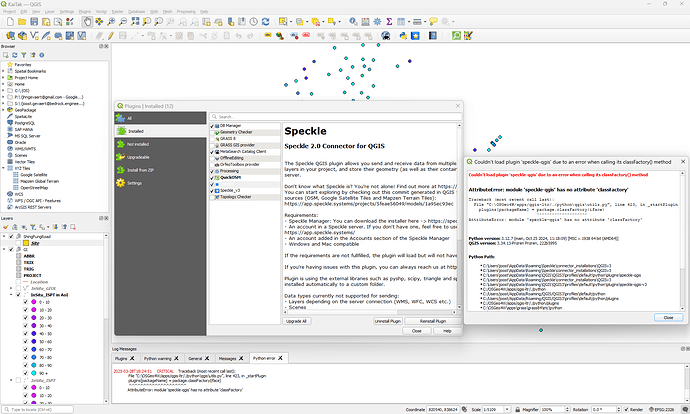
Task: Click the Refresh icon in Browser panel
Action: point(15,55)
